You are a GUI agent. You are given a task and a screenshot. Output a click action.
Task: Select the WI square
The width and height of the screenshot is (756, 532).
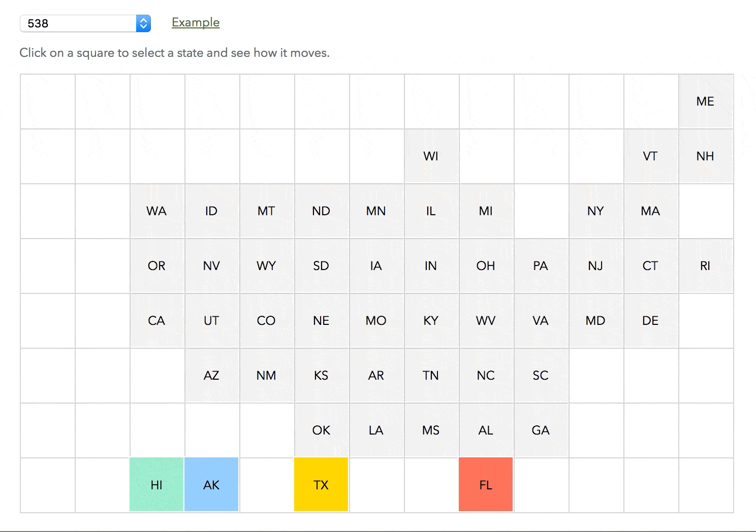pos(431,156)
